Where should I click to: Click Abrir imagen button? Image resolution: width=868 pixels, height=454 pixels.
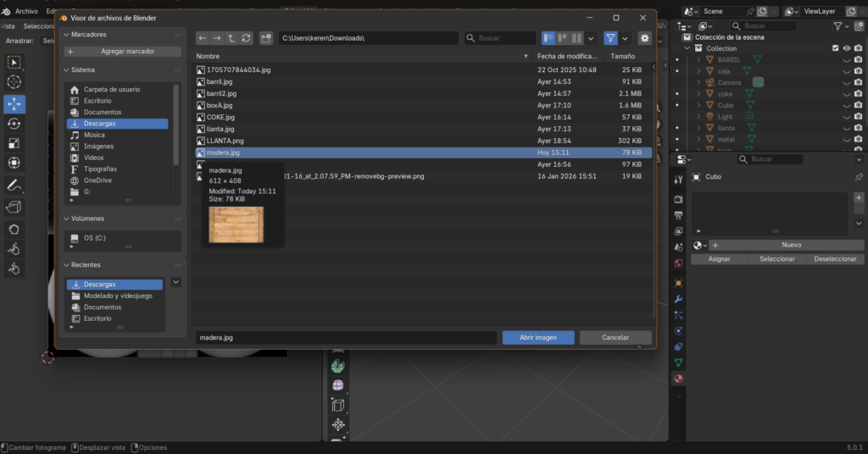point(538,337)
